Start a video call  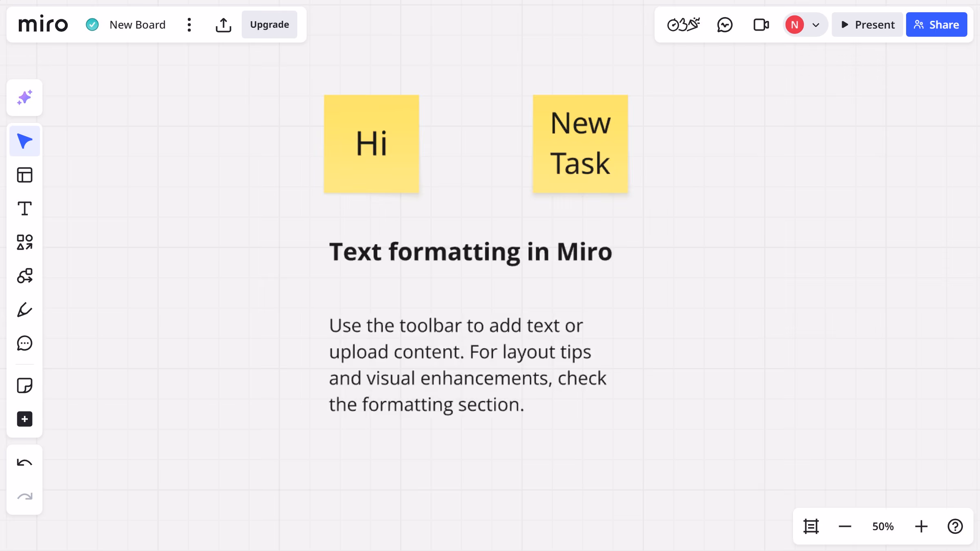pos(761,25)
